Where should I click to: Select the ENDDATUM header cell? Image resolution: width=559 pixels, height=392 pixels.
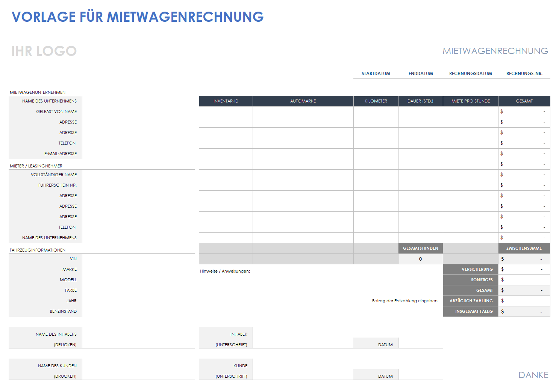point(421,74)
